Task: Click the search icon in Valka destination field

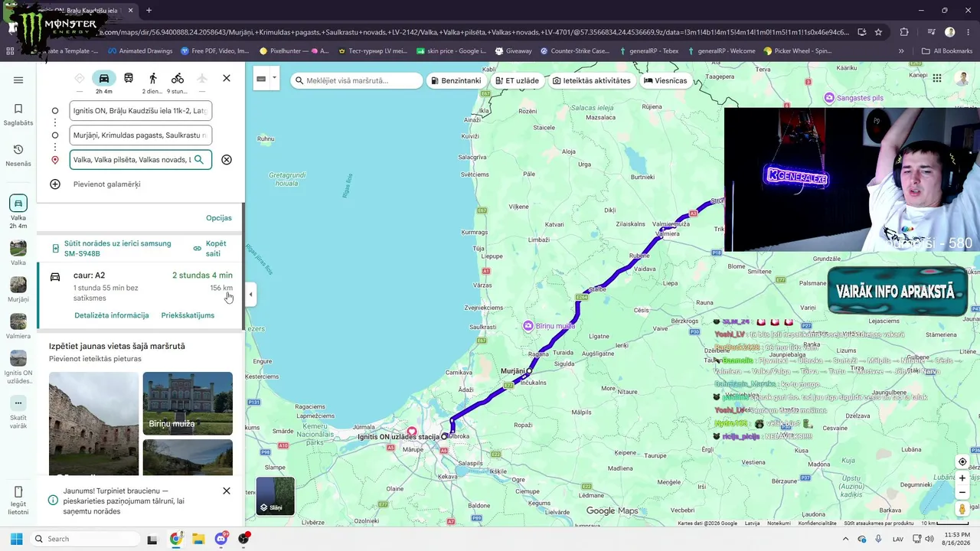Action: pyautogui.click(x=199, y=159)
